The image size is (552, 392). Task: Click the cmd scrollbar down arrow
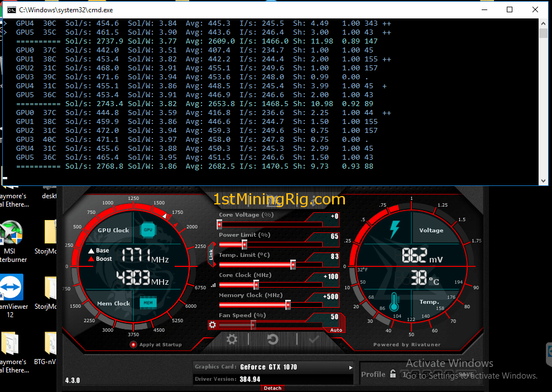[543, 181]
